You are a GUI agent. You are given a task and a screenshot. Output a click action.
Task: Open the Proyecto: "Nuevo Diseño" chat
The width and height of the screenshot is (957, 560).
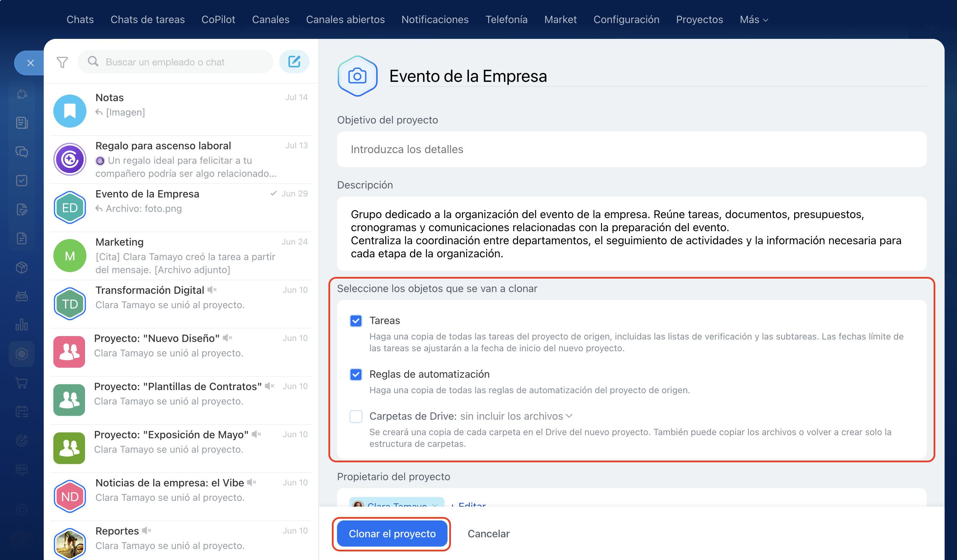pyautogui.click(x=181, y=352)
